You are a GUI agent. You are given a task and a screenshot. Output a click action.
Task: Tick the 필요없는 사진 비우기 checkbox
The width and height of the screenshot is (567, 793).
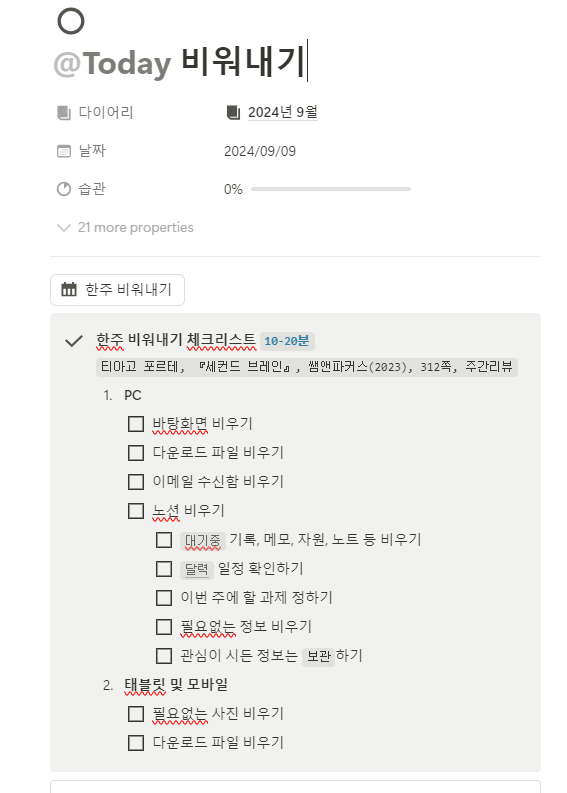(136, 714)
